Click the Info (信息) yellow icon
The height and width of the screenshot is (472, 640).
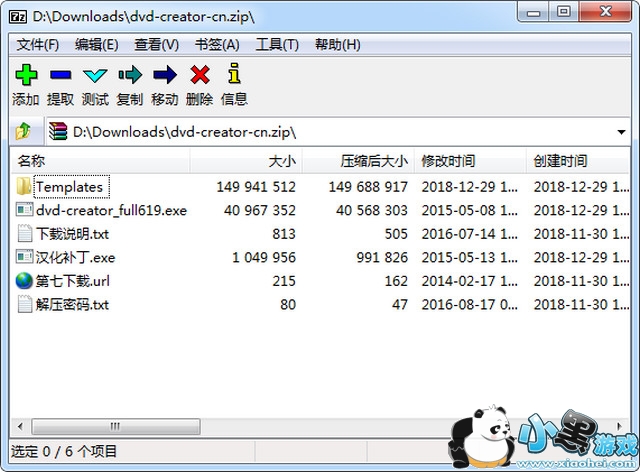click(234, 73)
